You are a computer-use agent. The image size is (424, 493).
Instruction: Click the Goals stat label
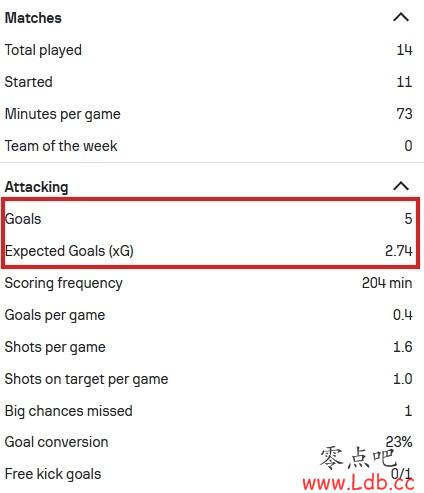(23, 219)
